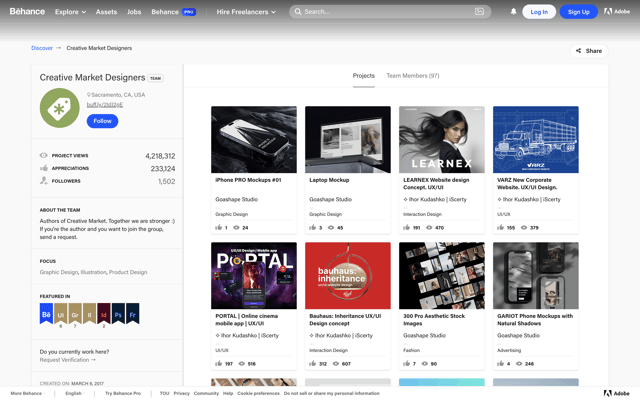Click Fashion category under 300 Pro Aesthetic

(411, 350)
